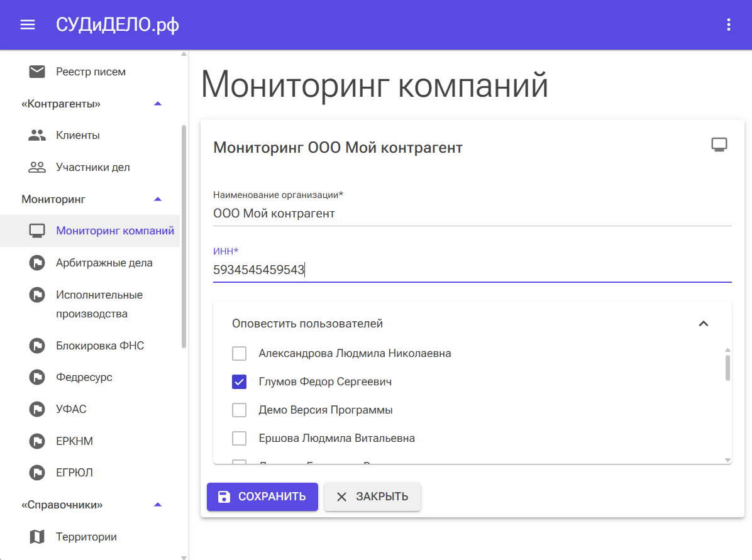Click the flag icon beside Федресурс
Image resolution: width=752 pixels, height=560 pixels.
[37, 377]
